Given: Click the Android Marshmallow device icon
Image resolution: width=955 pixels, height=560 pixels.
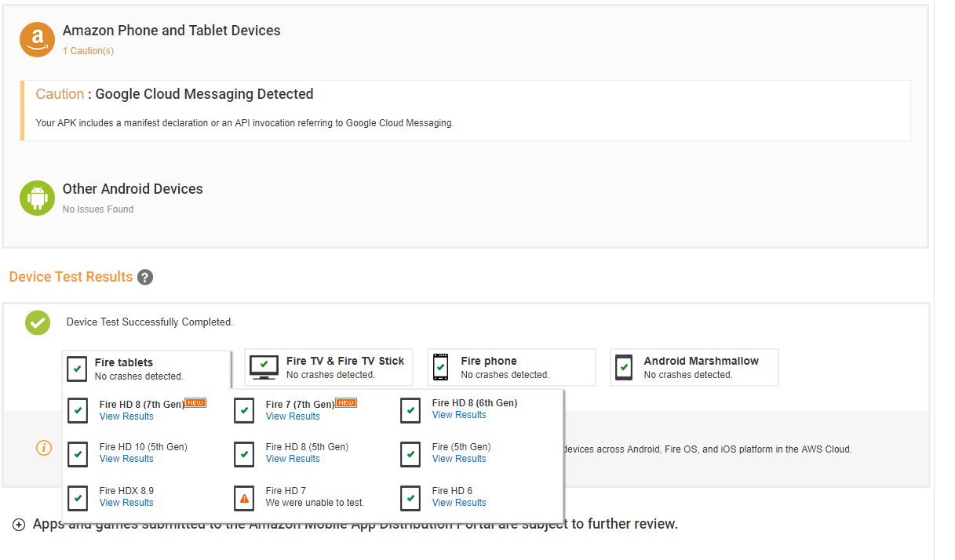Looking at the screenshot, I should click(x=624, y=367).
